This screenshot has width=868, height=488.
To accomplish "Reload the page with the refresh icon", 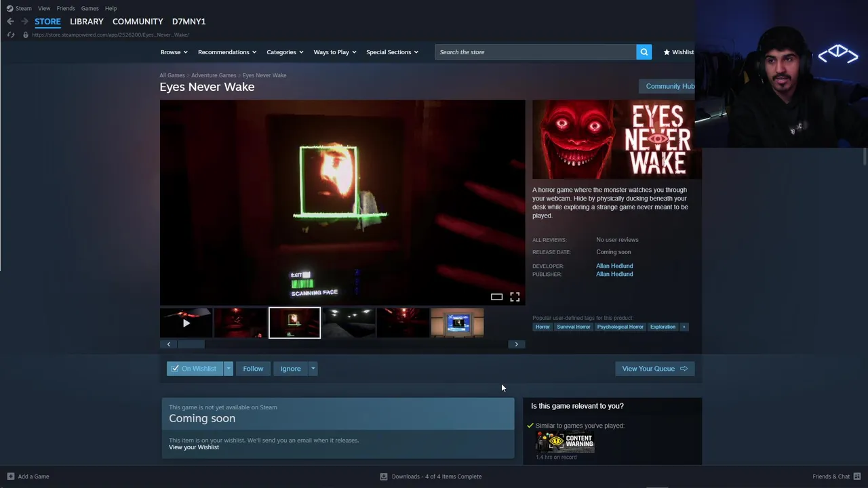I will click(10, 35).
